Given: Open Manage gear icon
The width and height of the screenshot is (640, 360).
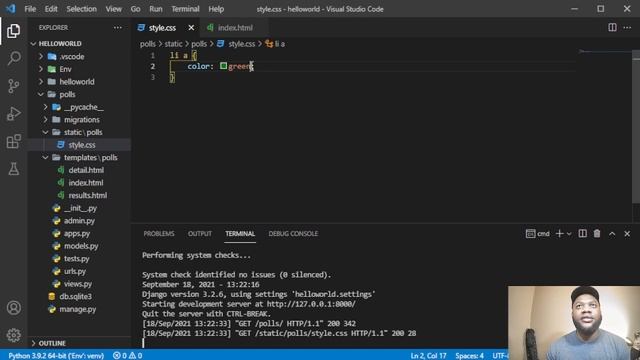Looking at the screenshot, I should (x=13, y=335).
